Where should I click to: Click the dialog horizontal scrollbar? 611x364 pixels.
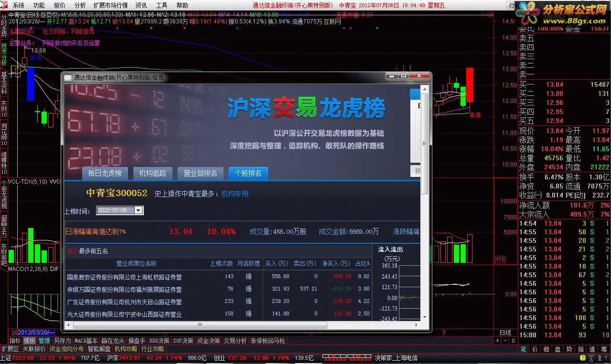(x=243, y=325)
